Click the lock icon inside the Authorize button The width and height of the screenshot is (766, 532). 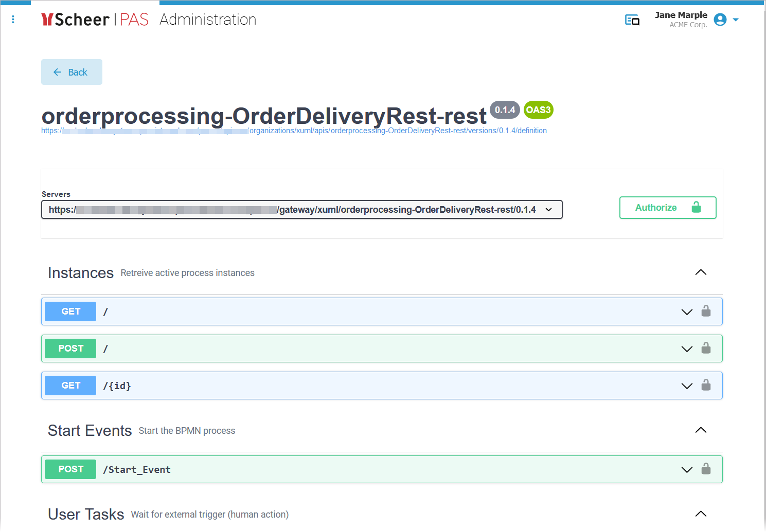(697, 207)
